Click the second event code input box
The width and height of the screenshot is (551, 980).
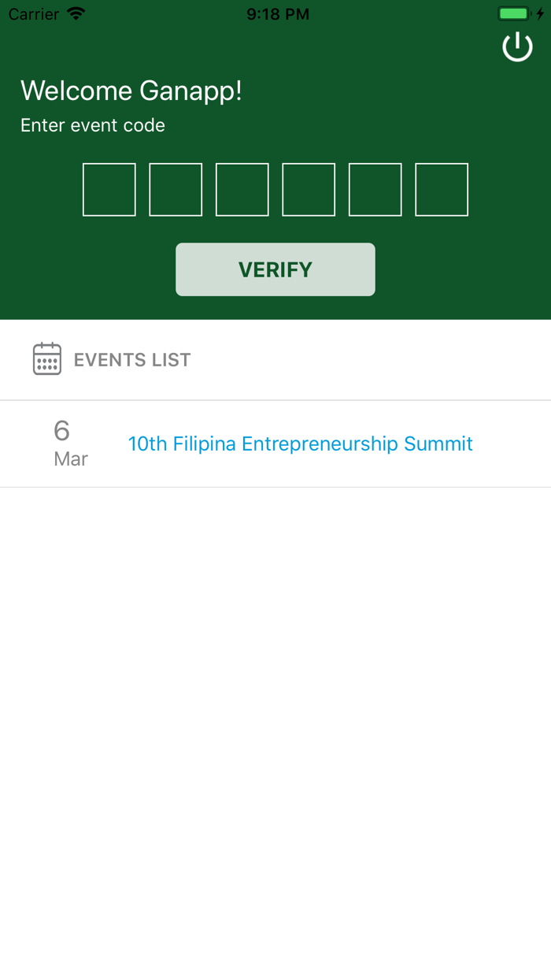(176, 189)
